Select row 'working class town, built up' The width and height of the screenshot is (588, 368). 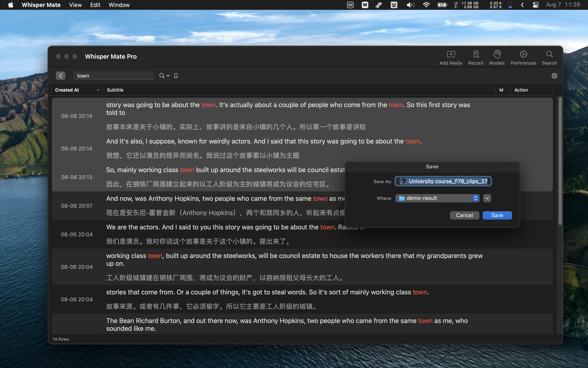point(302,267)
